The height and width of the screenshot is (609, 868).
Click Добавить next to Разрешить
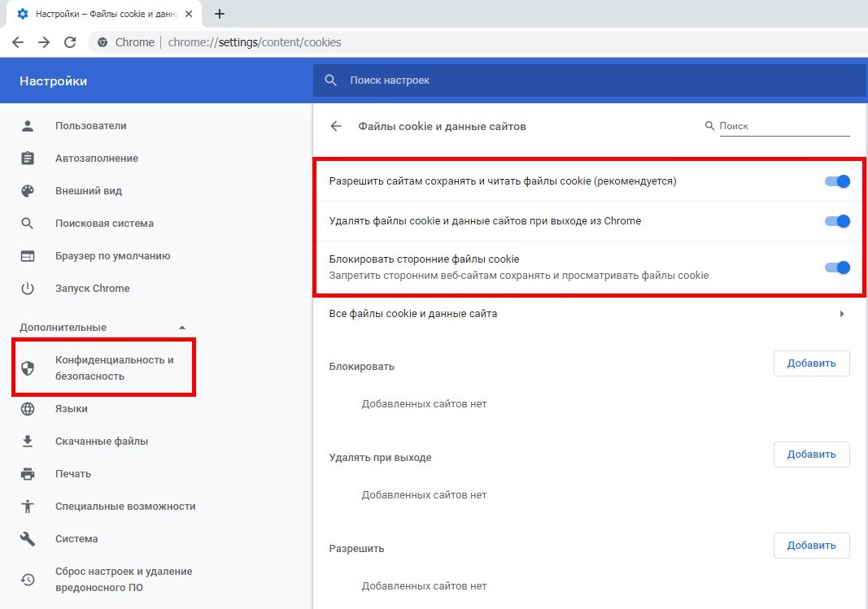tap(811, 545)
